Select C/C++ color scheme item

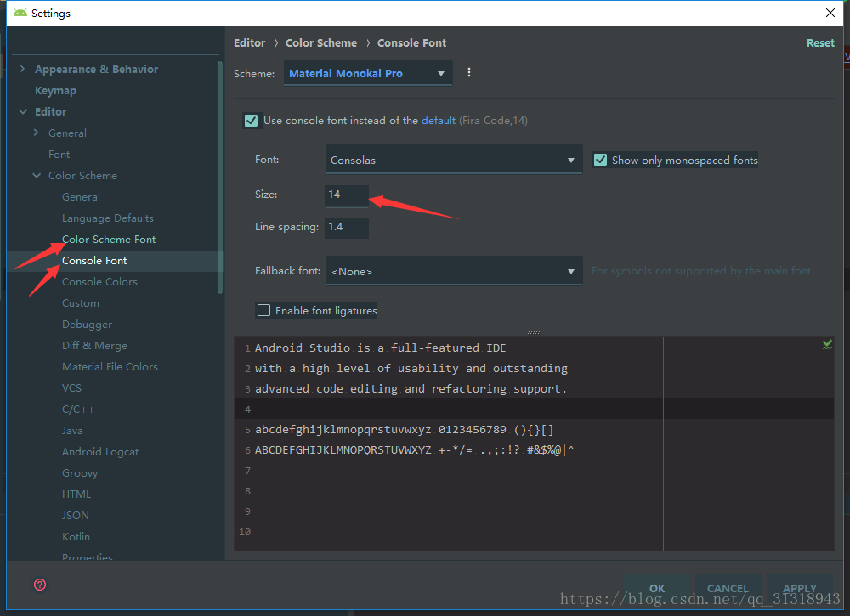point(78,410)
